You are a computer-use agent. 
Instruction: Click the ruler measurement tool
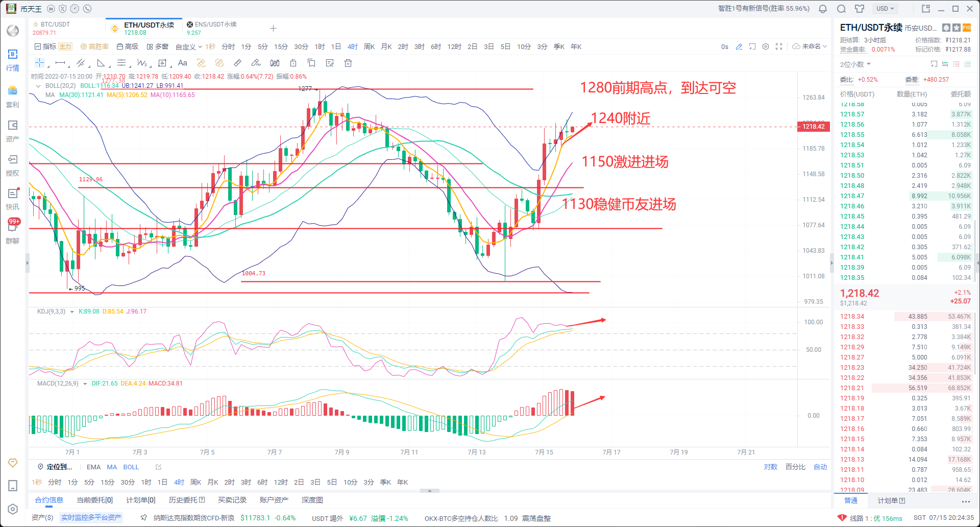[x=237, y=63]
